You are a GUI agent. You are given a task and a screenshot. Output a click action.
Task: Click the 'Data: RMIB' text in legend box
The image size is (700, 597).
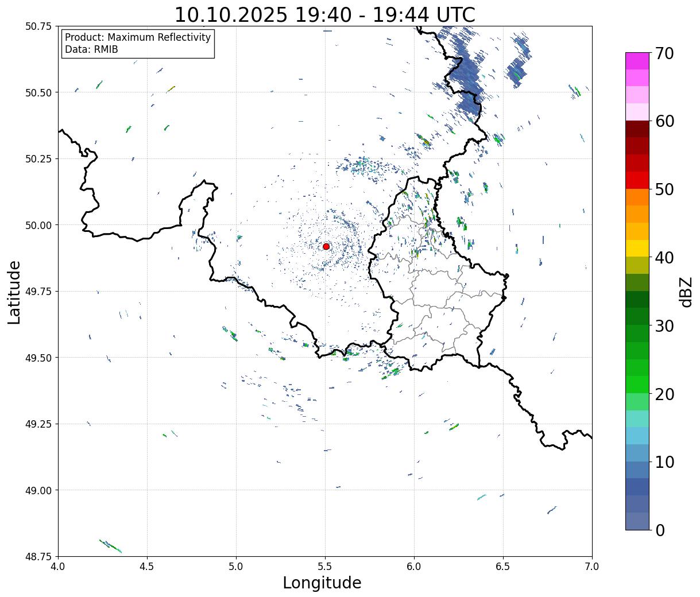pyautogui.click(x=91, y=49)
